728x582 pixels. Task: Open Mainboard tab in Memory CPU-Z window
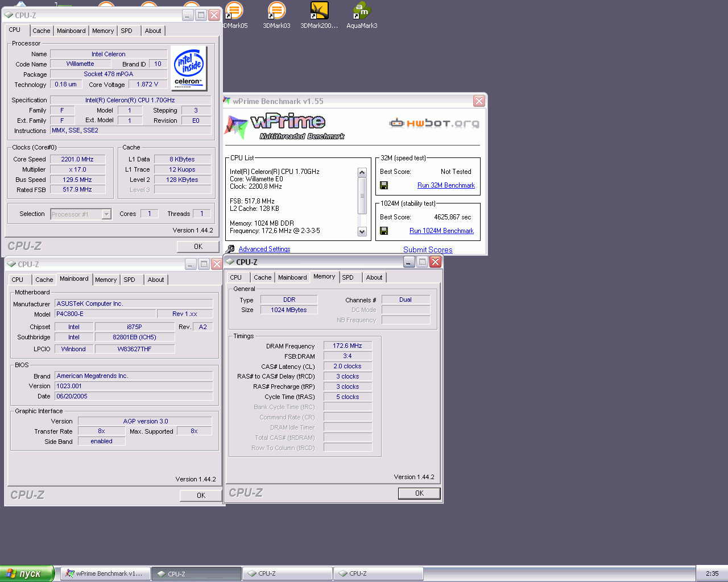click(292, 277)
